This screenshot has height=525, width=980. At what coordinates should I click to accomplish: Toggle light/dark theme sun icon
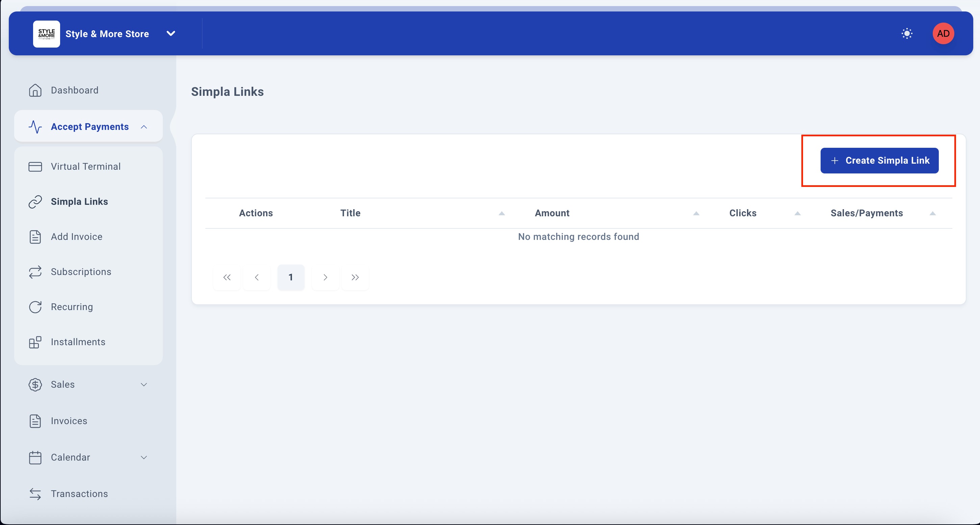tap(907, 33)
